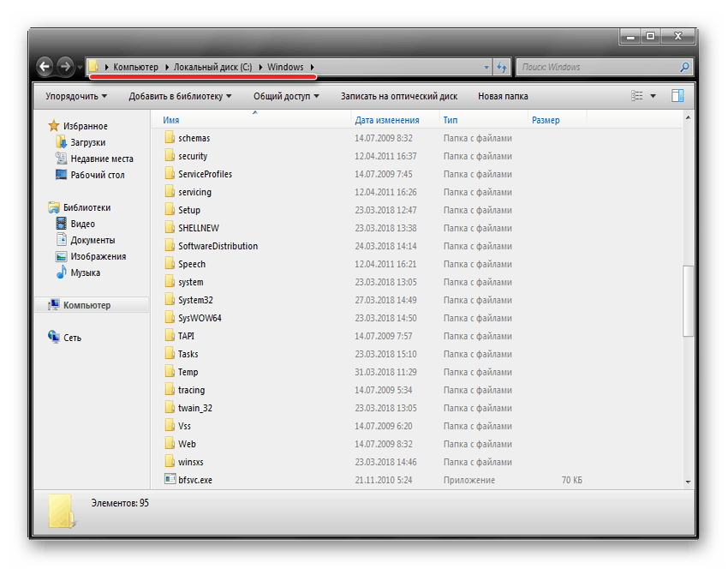
Task: Click the search magnifier icon
Action: [684, 67]
